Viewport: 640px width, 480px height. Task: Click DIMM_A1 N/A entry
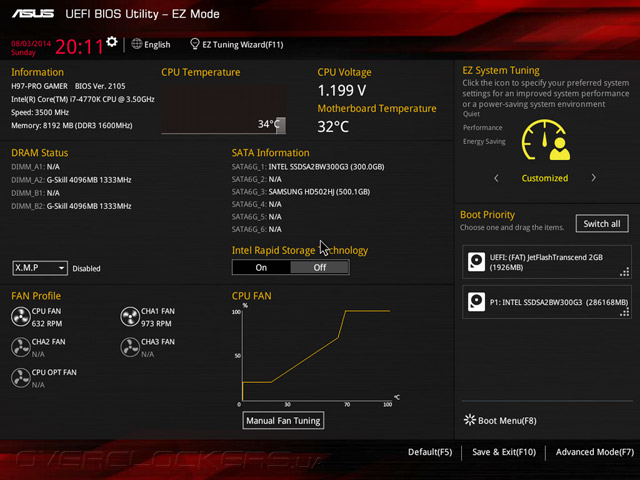tap(36, 167)
